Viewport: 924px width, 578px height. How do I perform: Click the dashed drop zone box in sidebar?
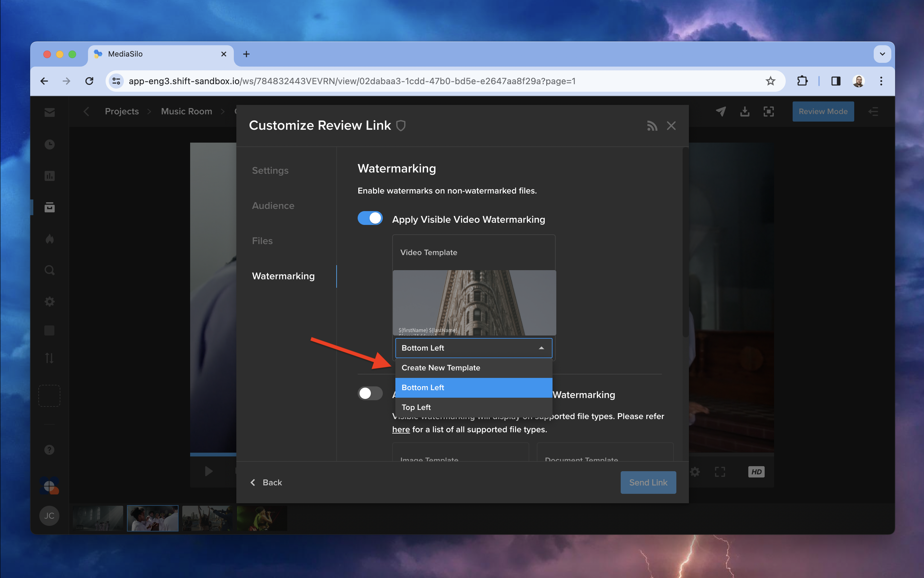click(49, 396)
